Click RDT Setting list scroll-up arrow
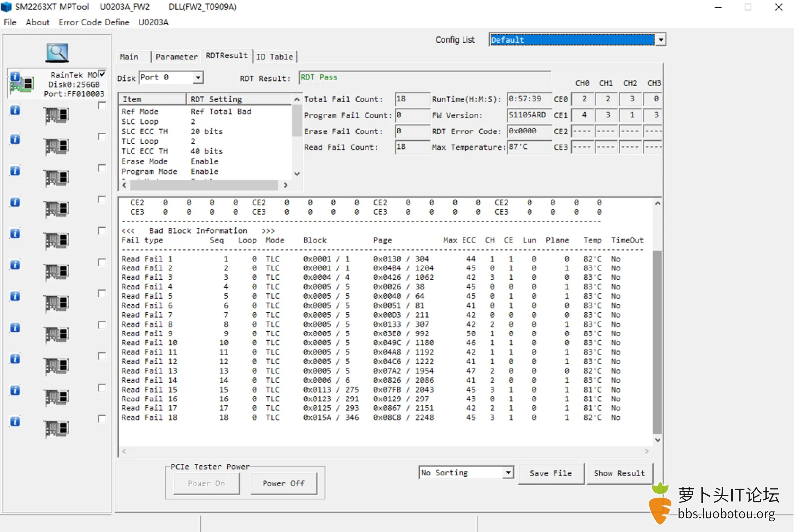Screen dimensions: 794x532 click(297, 99)
